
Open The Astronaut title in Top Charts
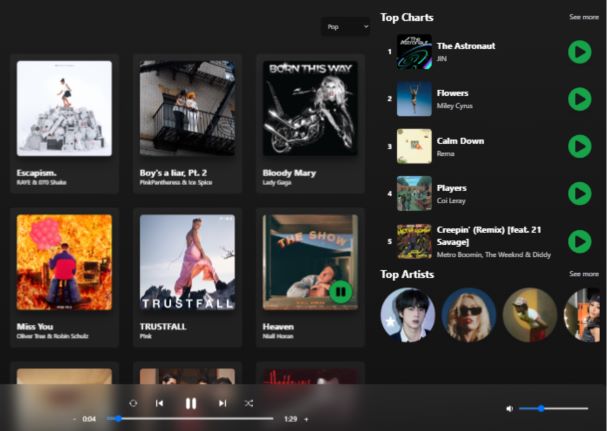click(x=466, y=46)
